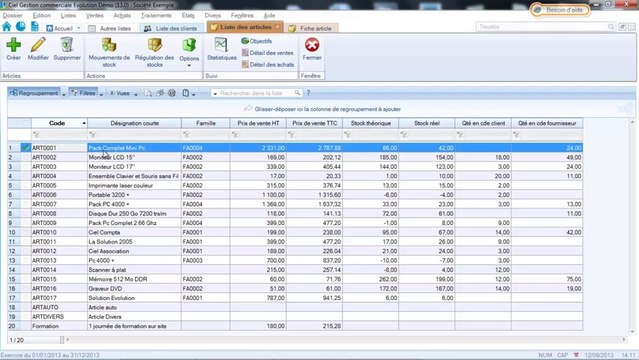
Task: Click the clipboard icon in list toolbar
Action: tap(185, 93)
